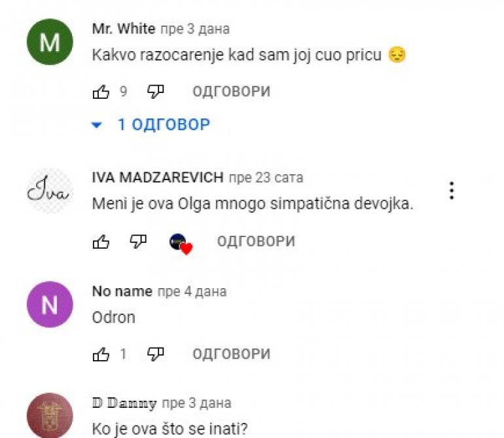
Task: Like Mr. White's comment with thumbs up
Action: (101, 92)
